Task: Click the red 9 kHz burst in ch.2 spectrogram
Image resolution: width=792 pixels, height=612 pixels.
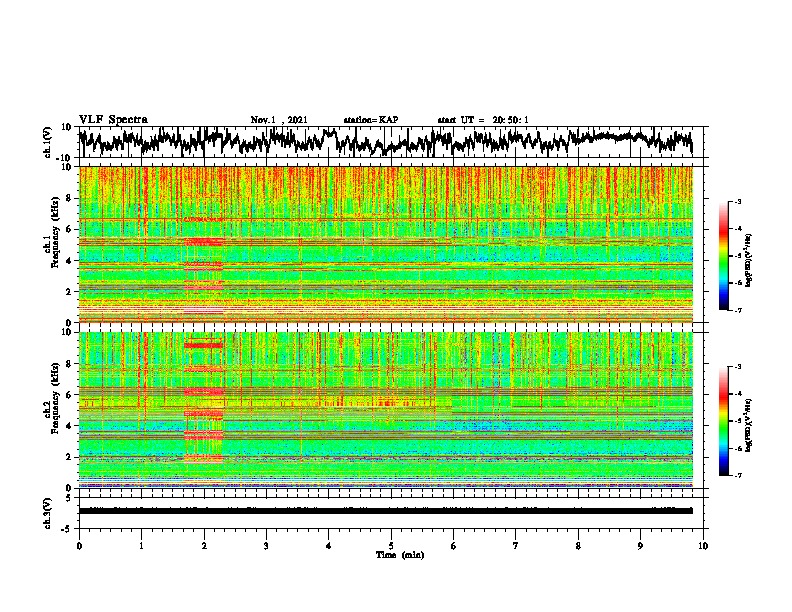Action: pyautogui.click(x=203, y=345)
